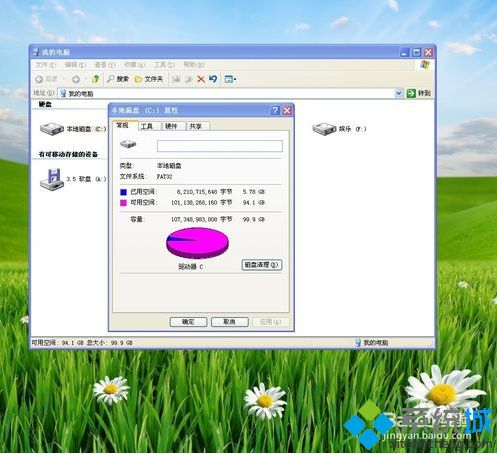497x454 pixels.
Task: Click the 5.78 GB used space value
Action: 254,192
